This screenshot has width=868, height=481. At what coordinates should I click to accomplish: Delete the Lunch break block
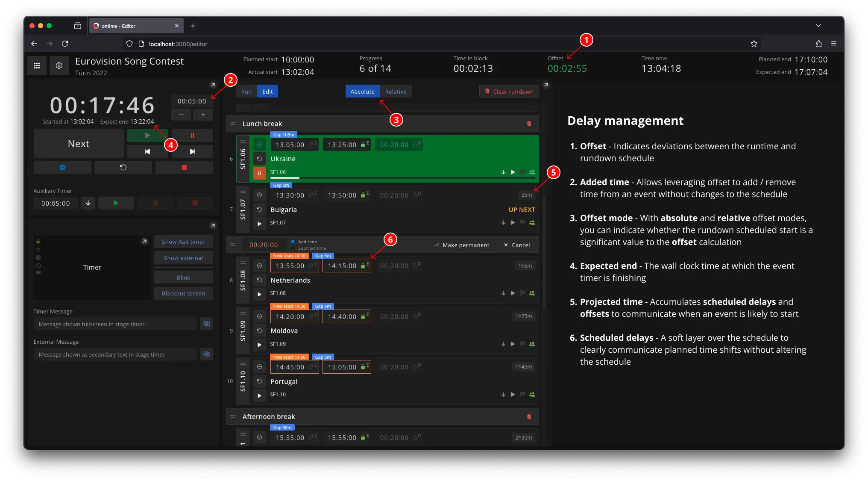(x=529, y=124)
